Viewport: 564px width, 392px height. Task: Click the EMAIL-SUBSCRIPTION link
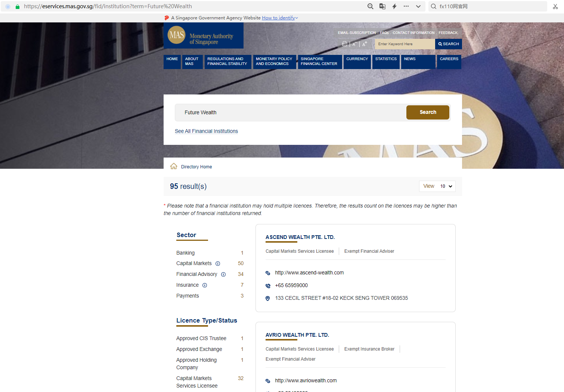click(x=357, y=33)
